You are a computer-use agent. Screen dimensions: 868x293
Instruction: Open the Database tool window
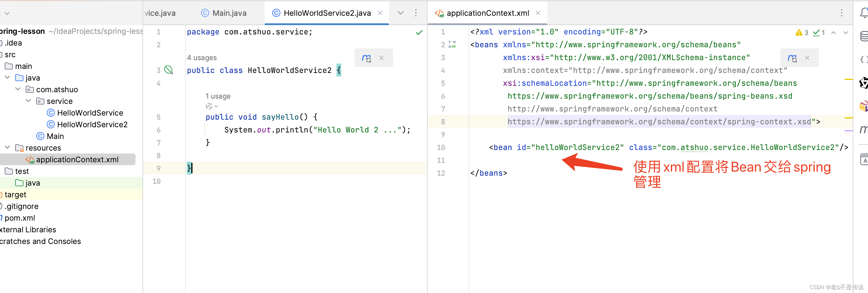click(x=864, y=36)
